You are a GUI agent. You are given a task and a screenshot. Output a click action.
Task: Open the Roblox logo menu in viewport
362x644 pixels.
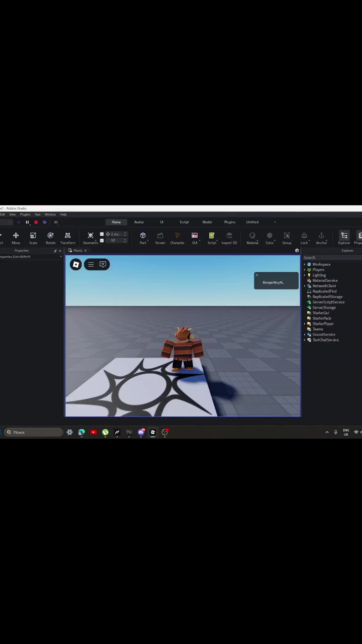(x=76, y=264)
